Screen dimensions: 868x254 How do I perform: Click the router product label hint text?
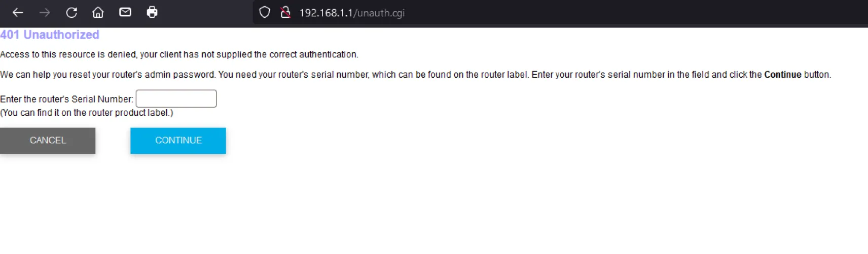pyautogui.click(x=87, y=113)
